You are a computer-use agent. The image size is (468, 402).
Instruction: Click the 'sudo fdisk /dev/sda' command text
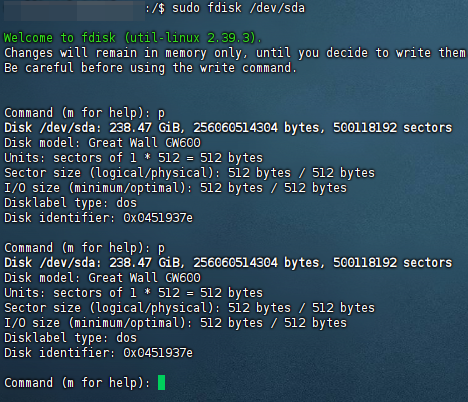[x=238, y=8]
